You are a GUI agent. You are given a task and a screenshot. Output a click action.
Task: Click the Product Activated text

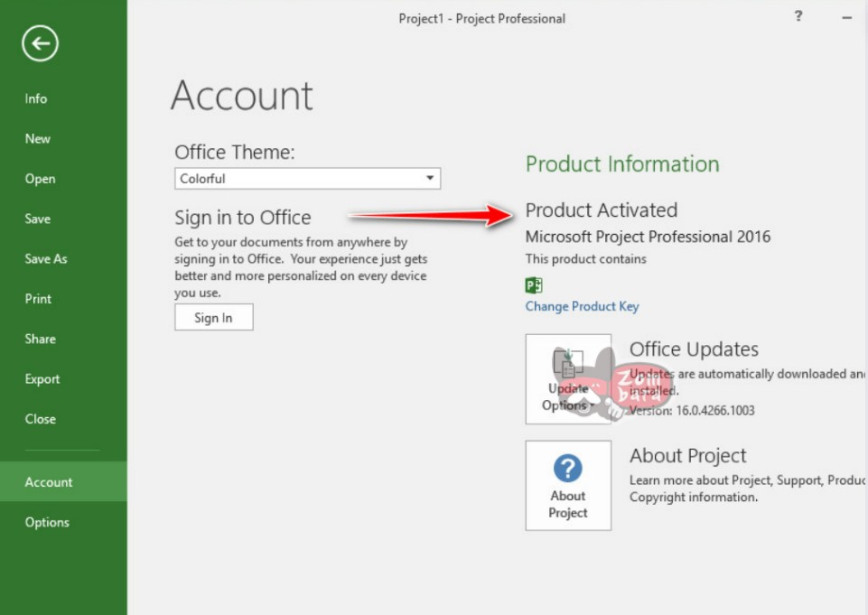pos(602,210)
